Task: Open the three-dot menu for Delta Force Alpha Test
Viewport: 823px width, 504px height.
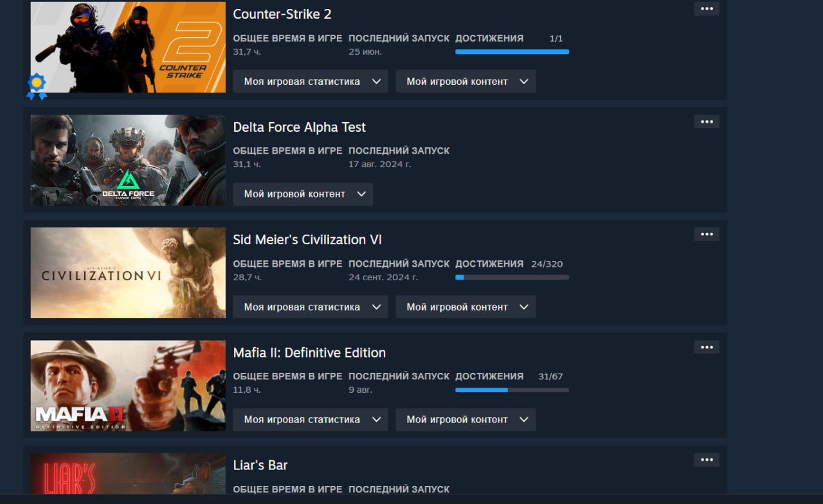Action: pyautogui.click(x=707, y=122)
